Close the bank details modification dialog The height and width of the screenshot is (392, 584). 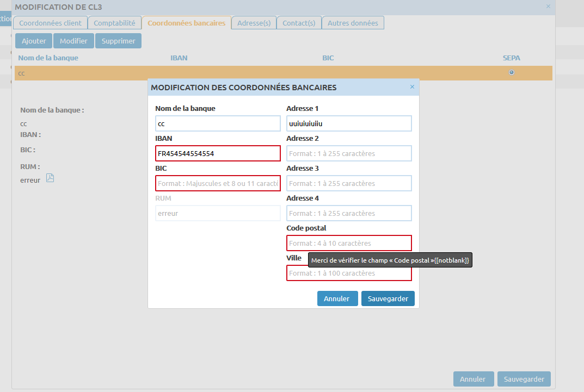point(412,87)
